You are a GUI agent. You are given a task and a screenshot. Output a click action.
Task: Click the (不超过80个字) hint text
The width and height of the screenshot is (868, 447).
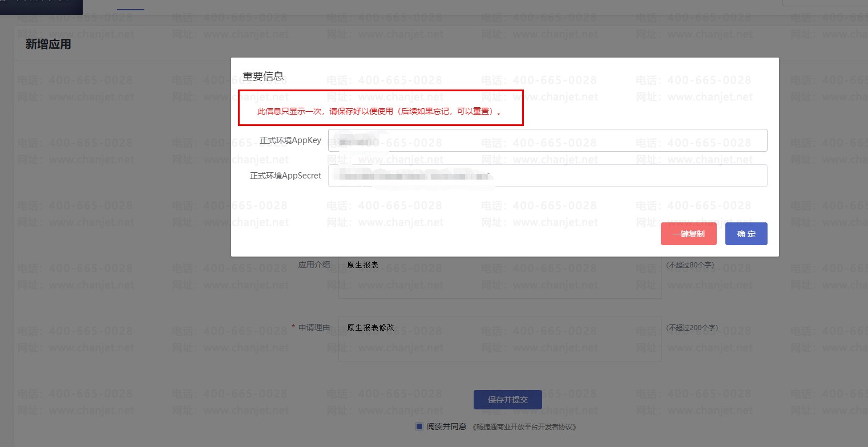pyautogui.click(x=690, y=265)
